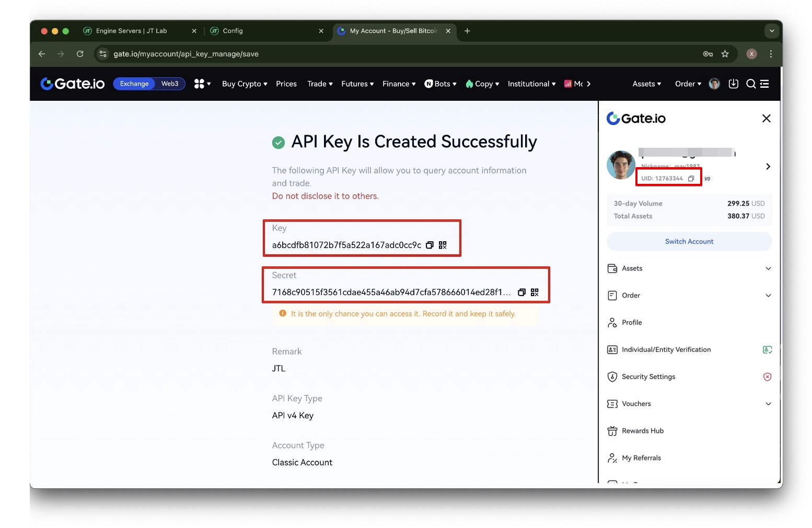
Task: Reload the page
Action: coord(80,54)
